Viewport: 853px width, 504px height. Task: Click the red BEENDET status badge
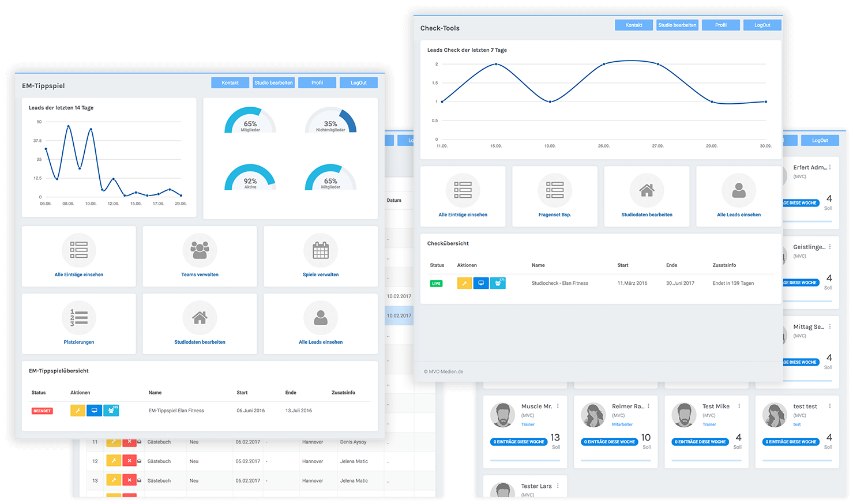click(x=42, y=411)
